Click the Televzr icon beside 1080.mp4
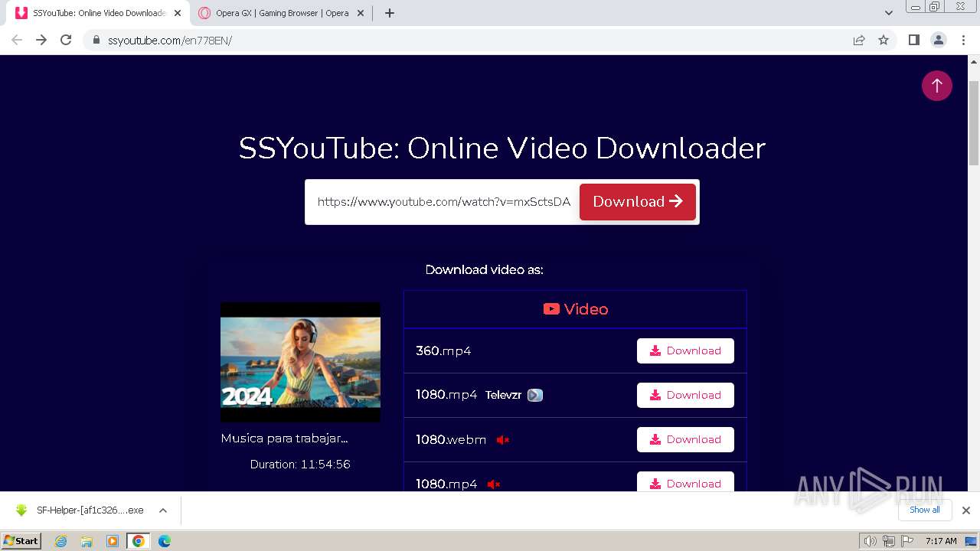This screenshot has height=551, width=980. click(535, 395)
